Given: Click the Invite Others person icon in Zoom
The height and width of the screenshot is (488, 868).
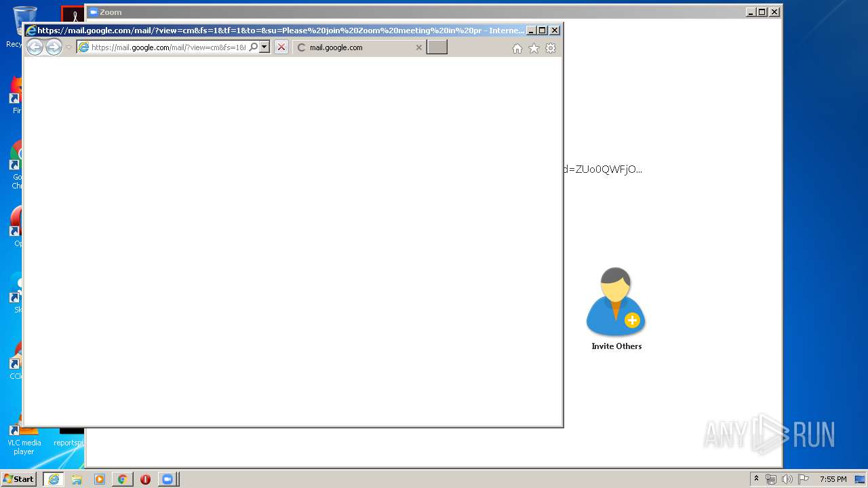Looking at the screenshot, I should click(616, 302).
